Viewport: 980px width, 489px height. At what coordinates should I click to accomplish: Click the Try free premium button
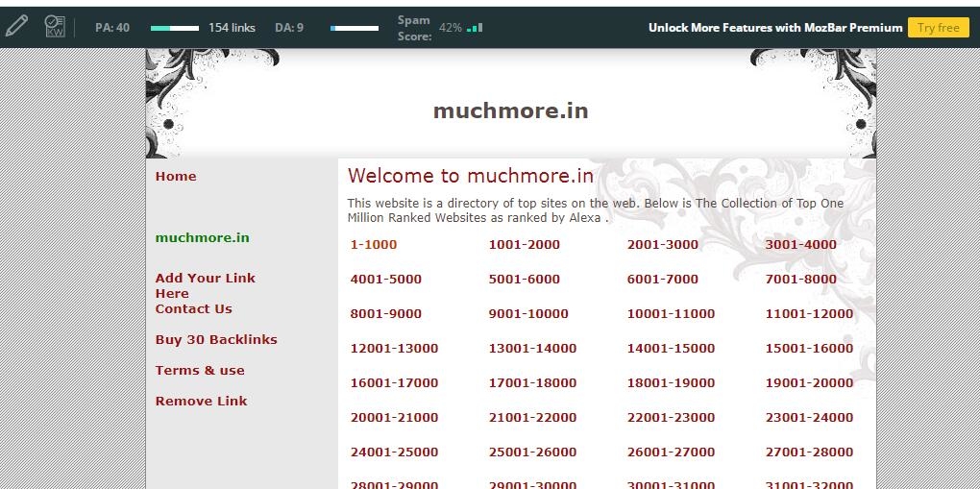(x=938, y=28)
